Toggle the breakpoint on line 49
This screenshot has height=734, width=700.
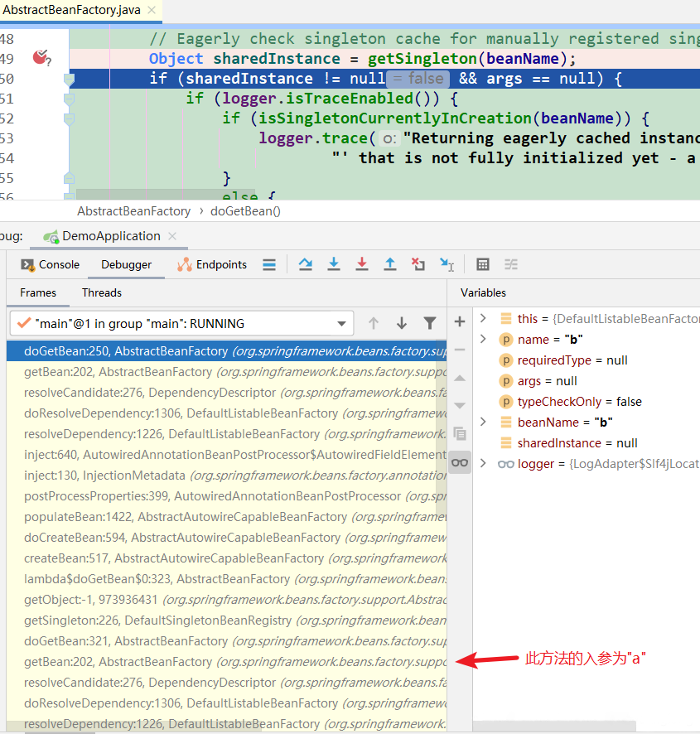(41, 58)
